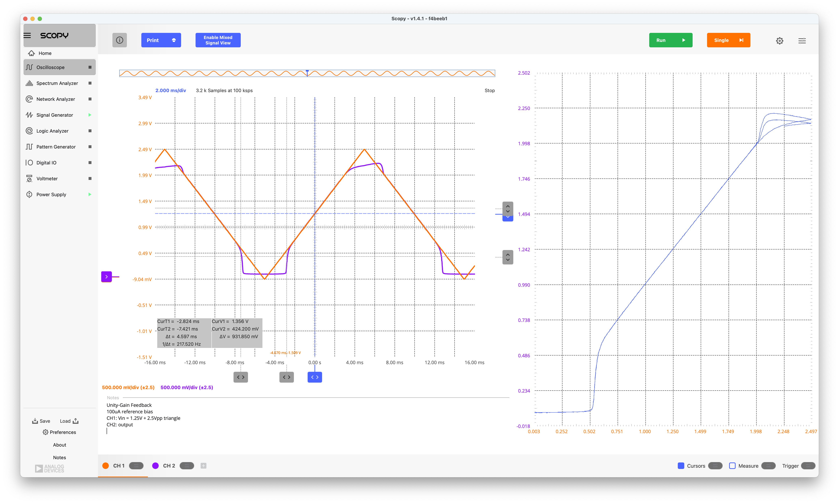839x504 pixels.
Task: Start acquisition with Run button
Action: coord(671,40)
